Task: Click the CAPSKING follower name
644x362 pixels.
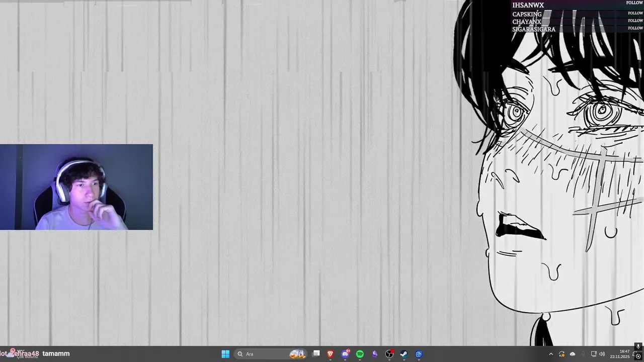Action: tap(527, 15)
